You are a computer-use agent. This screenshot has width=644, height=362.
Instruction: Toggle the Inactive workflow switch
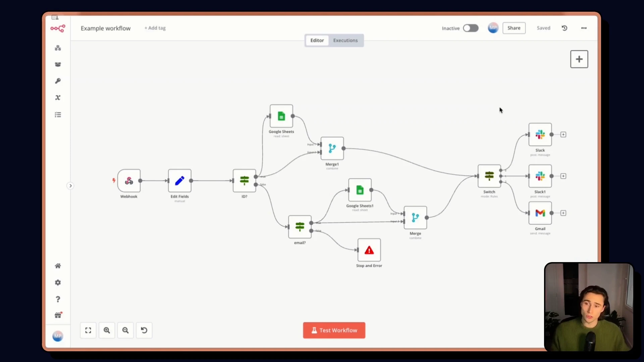[471, 28]
